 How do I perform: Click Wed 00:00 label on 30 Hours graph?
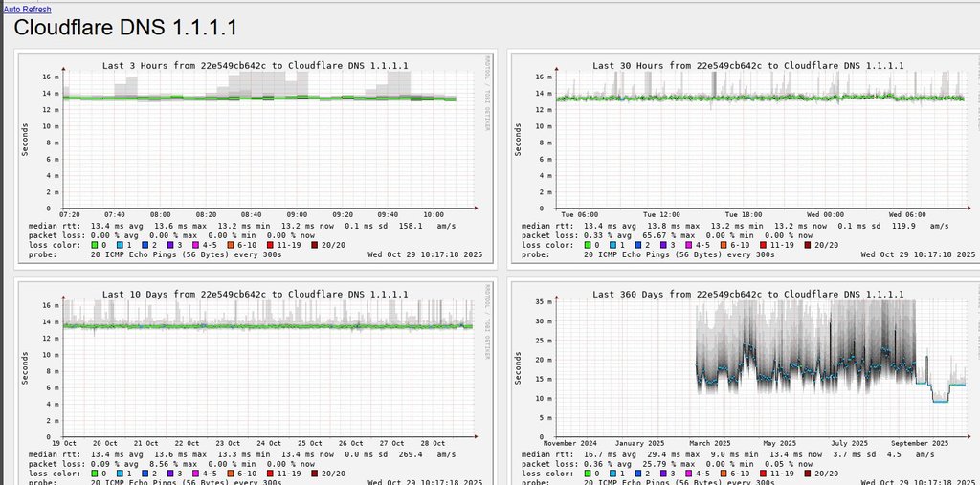point(826,215)
